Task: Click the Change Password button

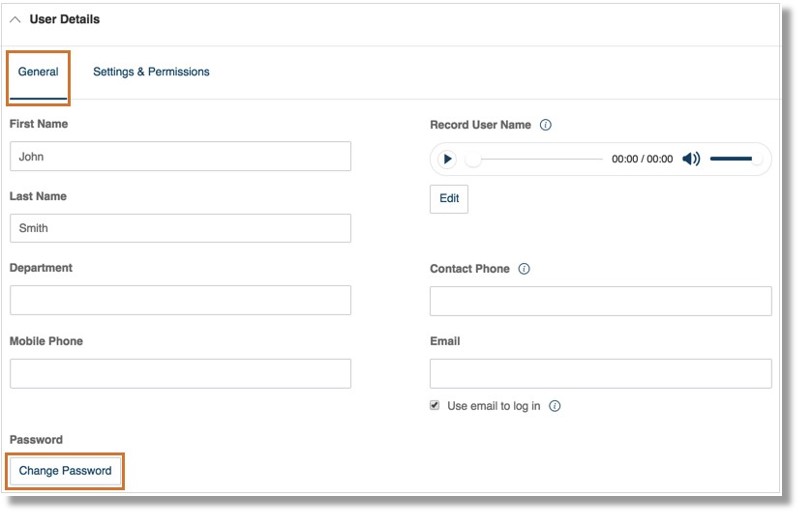Action: click(x=65, y=471)
